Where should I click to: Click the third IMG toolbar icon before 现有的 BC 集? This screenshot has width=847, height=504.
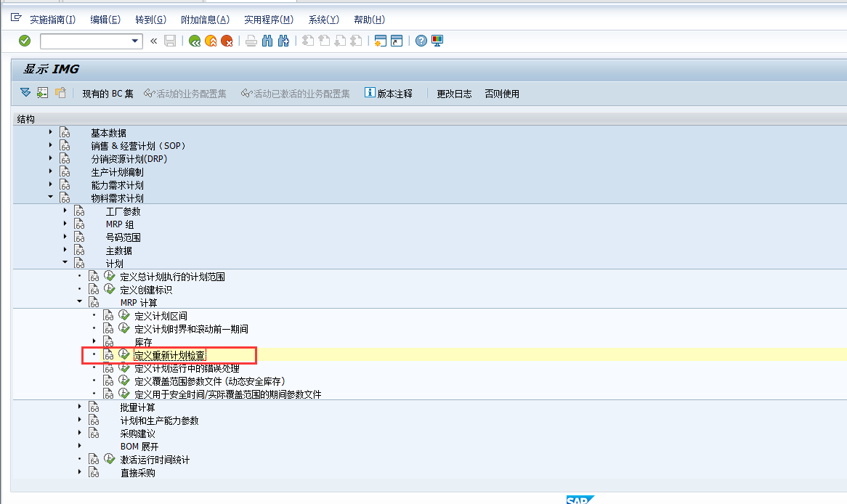point(60,93)
